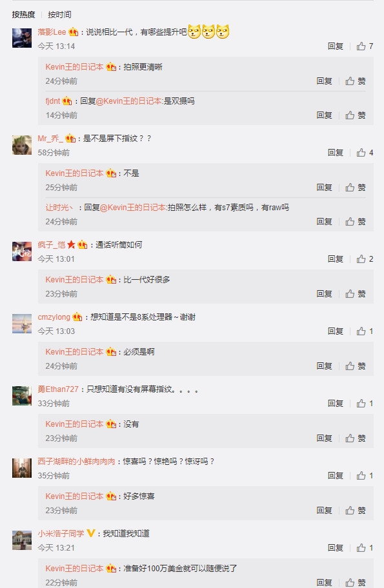The height and width of the screenshot is (588, 384).
Task: Like 疯子_恺's comment about 通话听筒
Action: [x=365, y=259]
